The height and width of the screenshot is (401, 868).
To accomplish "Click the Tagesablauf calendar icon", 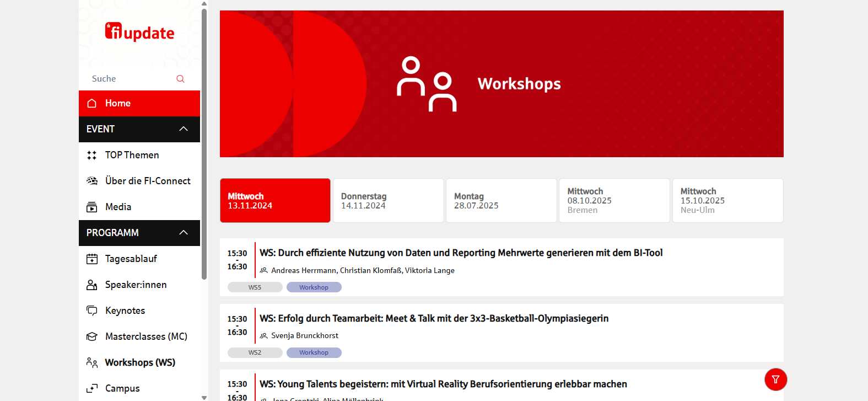I will (x=92, y=259).
